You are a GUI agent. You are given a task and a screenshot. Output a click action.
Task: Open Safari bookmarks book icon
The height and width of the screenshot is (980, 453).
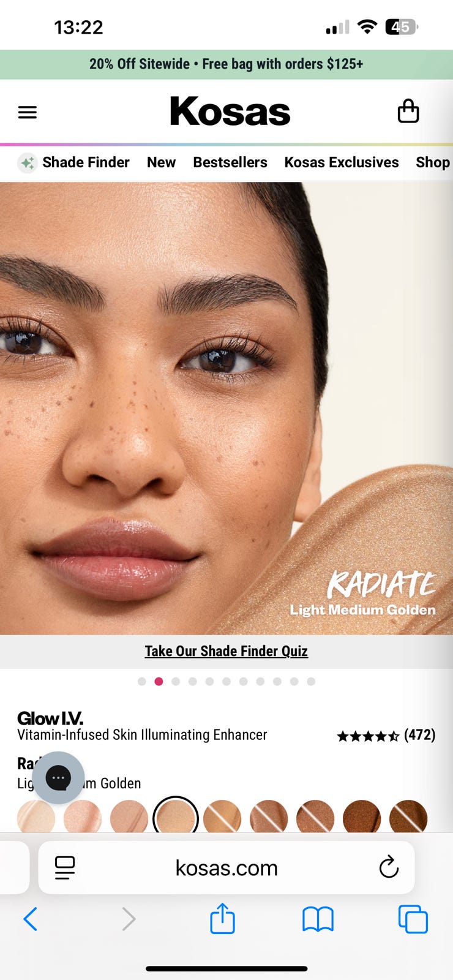[318, 919]
